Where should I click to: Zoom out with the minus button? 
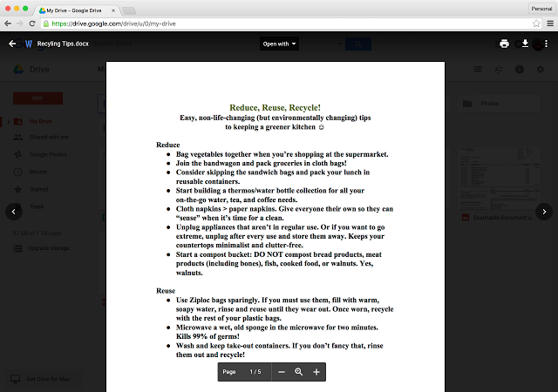pos(281,372)
